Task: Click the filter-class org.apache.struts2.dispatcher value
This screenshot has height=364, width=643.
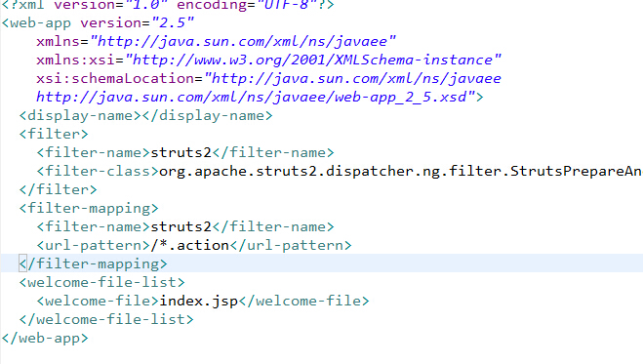Action: click(x=401, y=171)
